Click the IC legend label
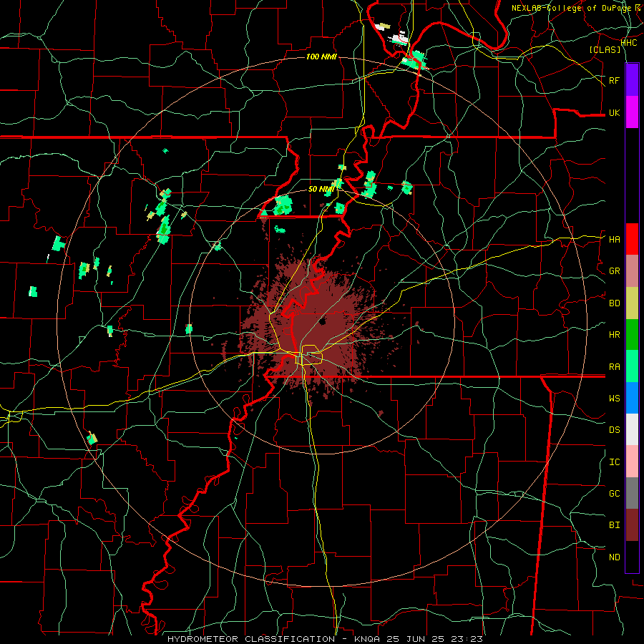Viewport: 644px width, 644px height. [614, 462]
